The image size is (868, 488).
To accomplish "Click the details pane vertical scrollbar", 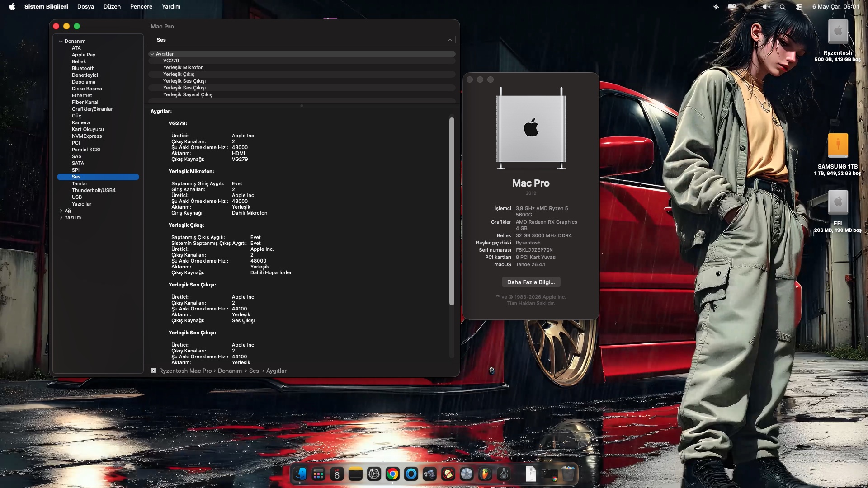I will tap(452, 211).
